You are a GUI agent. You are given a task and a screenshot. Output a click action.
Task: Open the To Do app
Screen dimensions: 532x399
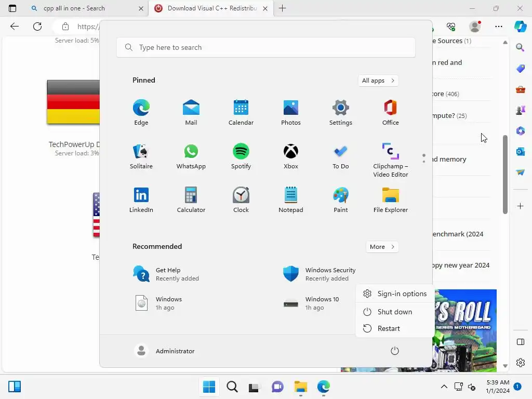(x=341, y=156)
